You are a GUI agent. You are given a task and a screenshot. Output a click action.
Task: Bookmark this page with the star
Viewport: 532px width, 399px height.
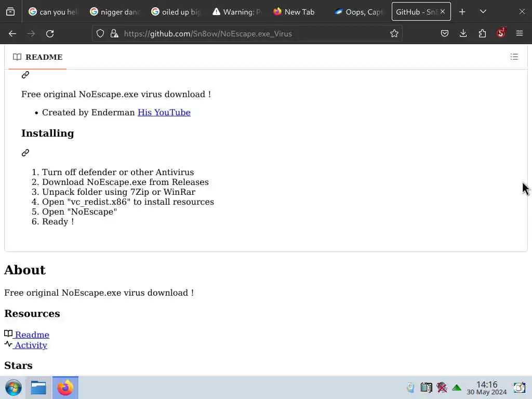[394, 34]
